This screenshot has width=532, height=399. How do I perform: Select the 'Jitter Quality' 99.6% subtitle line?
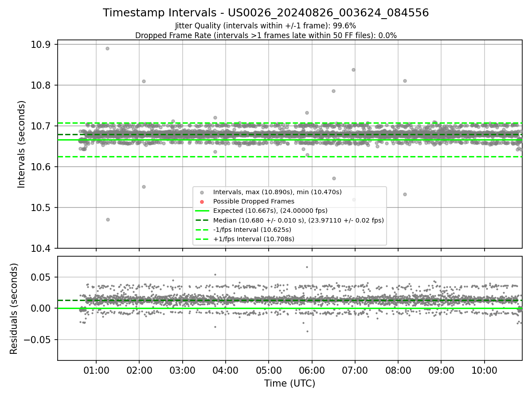[266, 26]
